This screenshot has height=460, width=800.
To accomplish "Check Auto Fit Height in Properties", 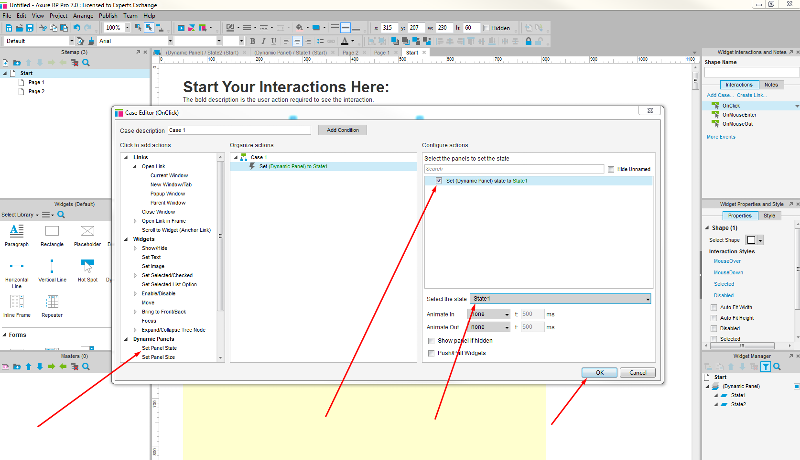I will (714, 318).
